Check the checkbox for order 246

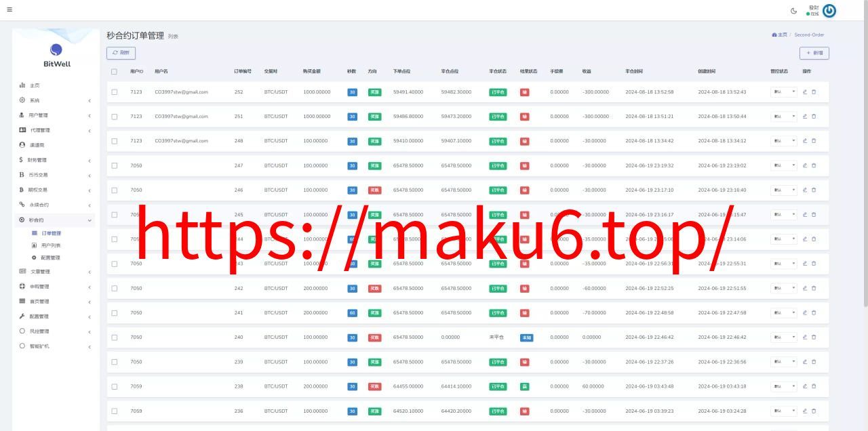(x=114, y=190)
